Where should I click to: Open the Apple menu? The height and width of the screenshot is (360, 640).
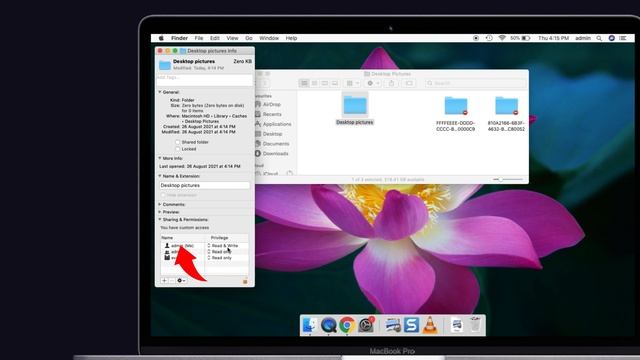point(161,38)
